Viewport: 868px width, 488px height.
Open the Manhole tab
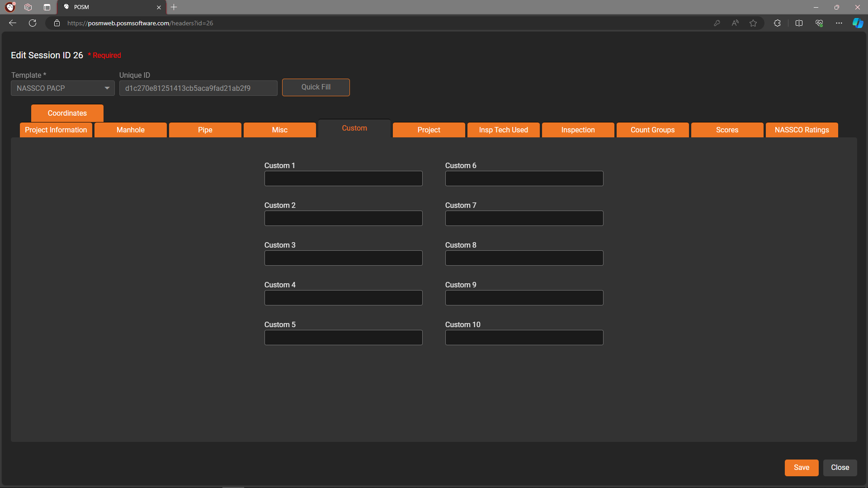131,130
